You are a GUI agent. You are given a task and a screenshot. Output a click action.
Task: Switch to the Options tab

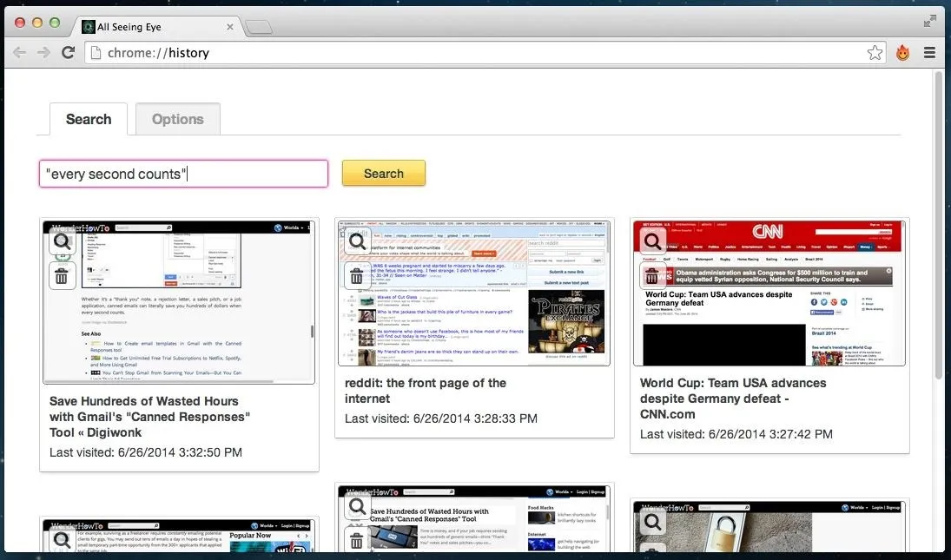point(178,119)
